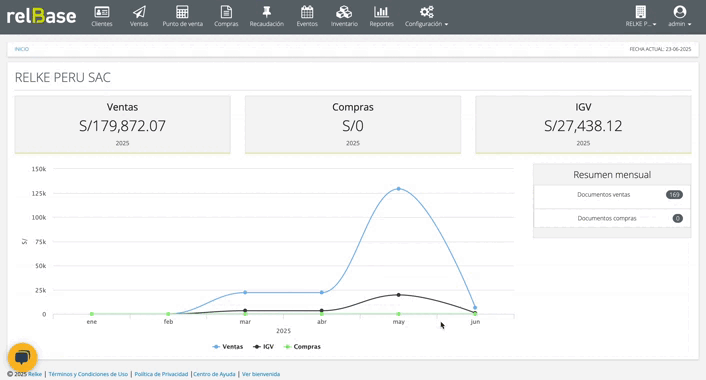Open Términos y Condiciones de Uso link
Viewport: 706px width, 380px height.
[x=88, y=374]
